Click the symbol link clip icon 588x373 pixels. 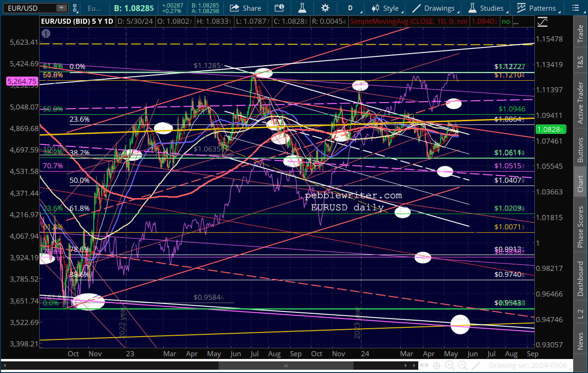[76, 8]
